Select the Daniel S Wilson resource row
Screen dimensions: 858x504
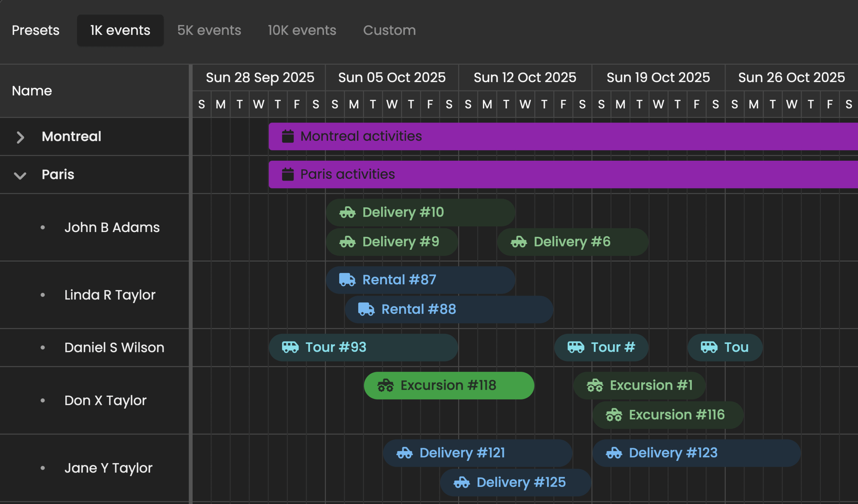click(114, 348)
